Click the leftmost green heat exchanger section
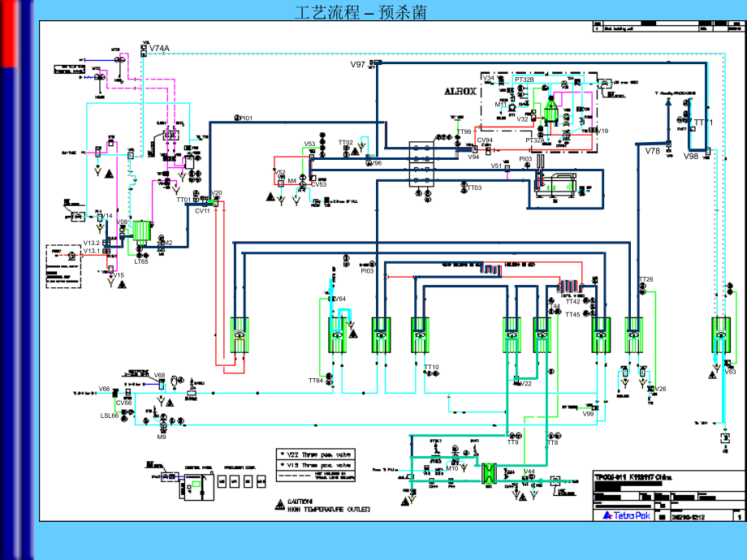The width and height of the screenshot is (747, 560). coord(240,334)
